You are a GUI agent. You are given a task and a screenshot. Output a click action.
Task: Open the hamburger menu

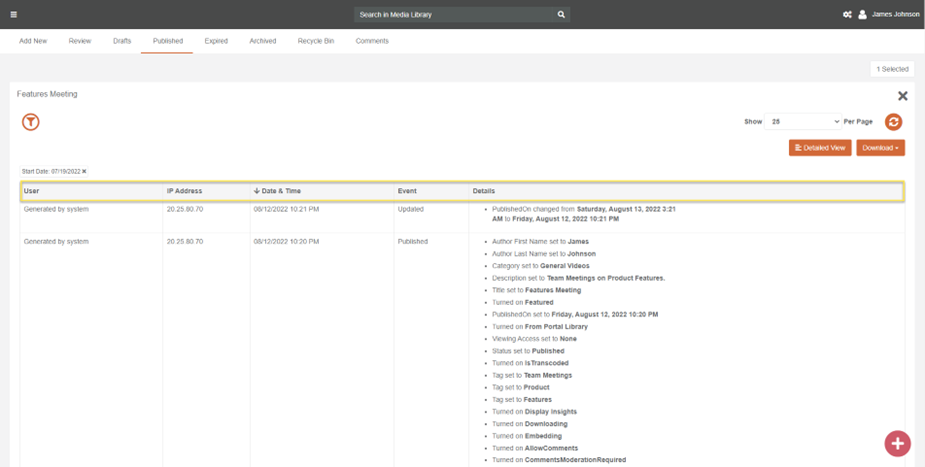[x=13, y=15]
